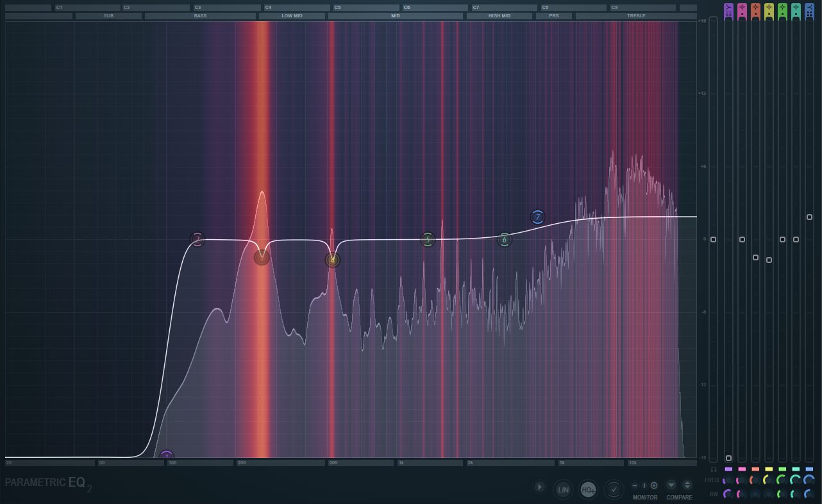
Task: Toggle the LIN linear phase mode
Action: [563, 489]
